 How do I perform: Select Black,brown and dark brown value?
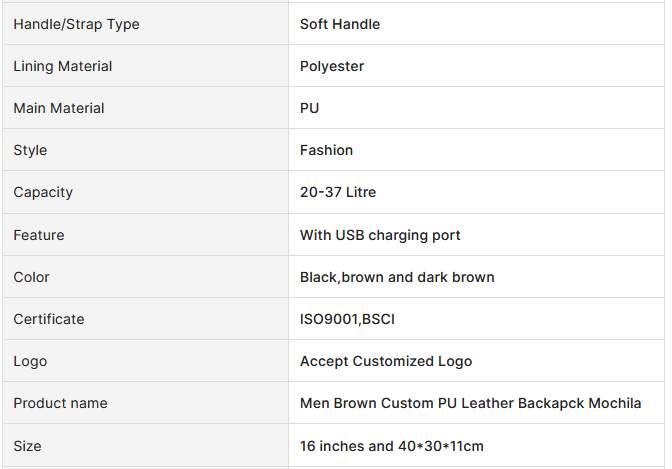click(x=397, y=277)
